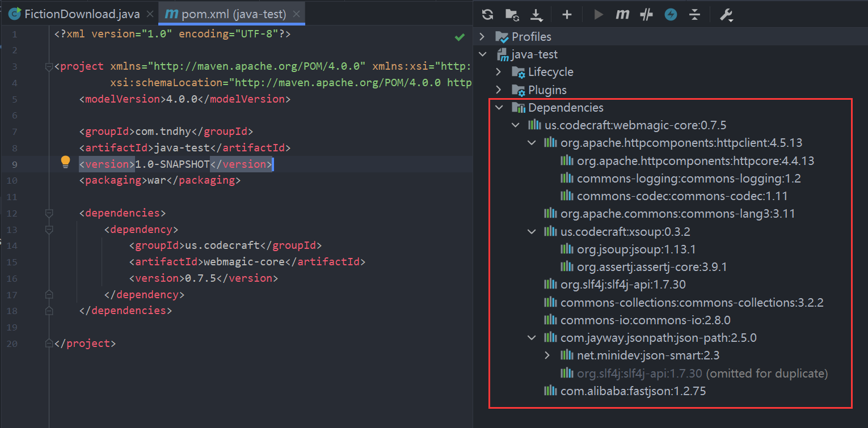This screenshot has height=428, width=868.
Task: Click the Dependencies folder icon
Action: coord(519,108)
